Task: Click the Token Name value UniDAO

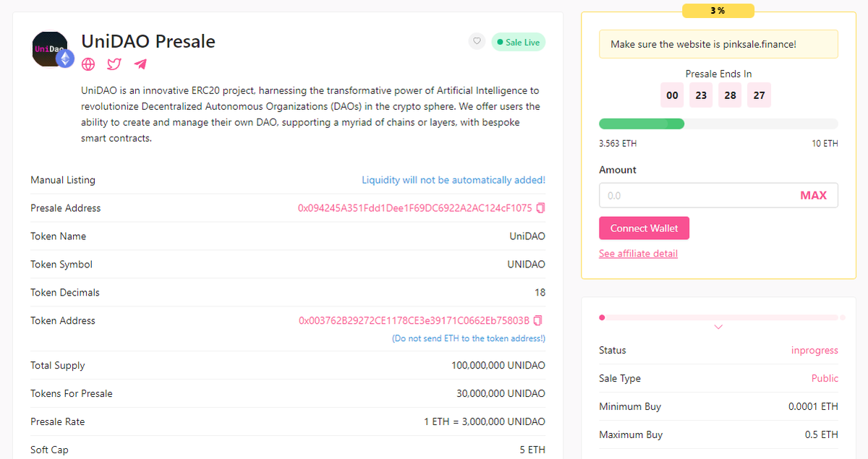Action: pyautogui.click(x=527, y=236)
